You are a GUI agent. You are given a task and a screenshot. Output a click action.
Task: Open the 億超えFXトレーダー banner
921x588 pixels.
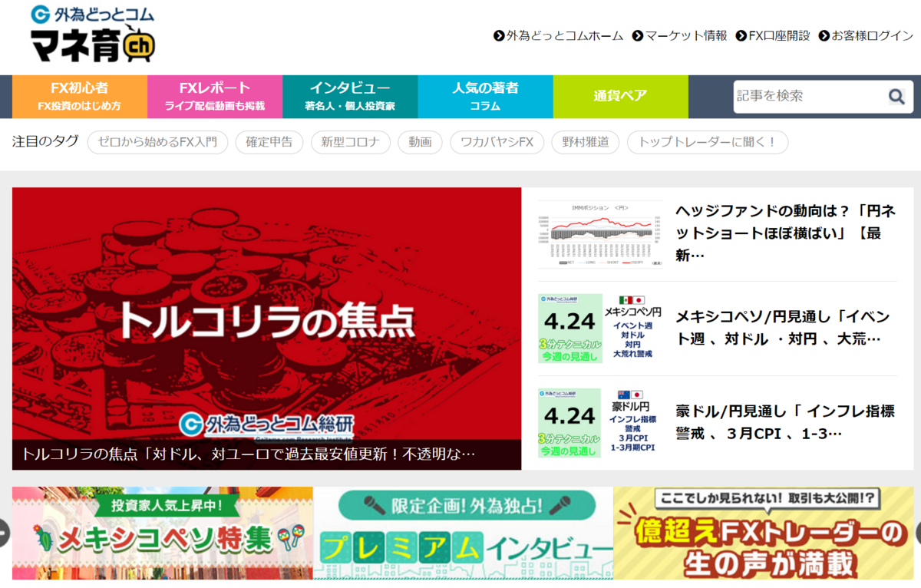[x=764, y=533]
